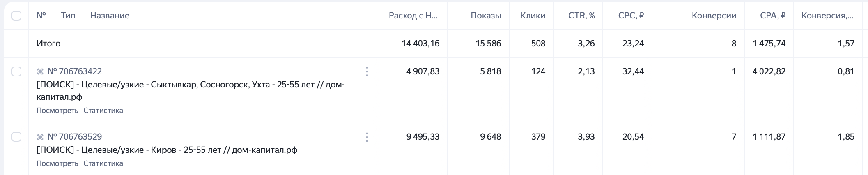
Task: Toggle the select-all checkbox in the table header
Action: coord(16,16)
